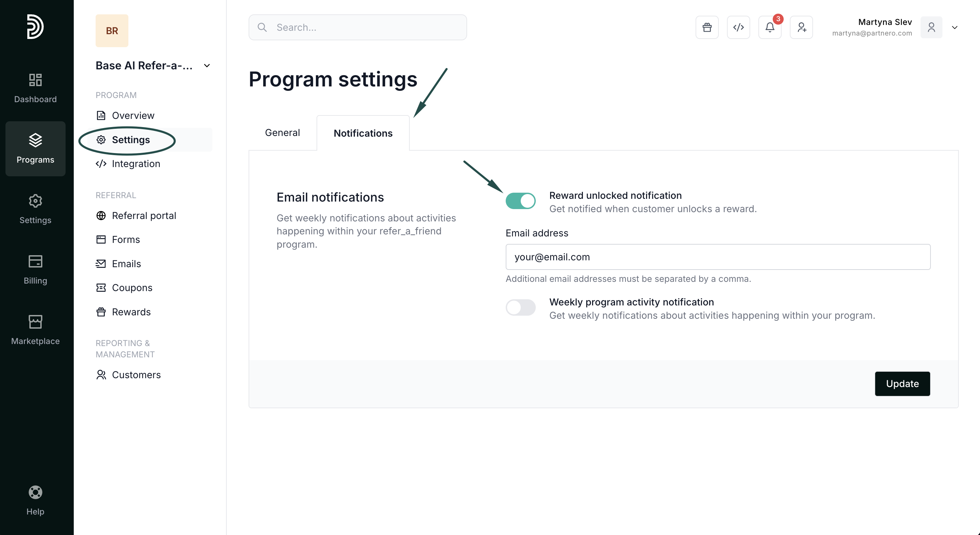Click the Update button
The image size is (980, 535).
[x=902, y=384]
